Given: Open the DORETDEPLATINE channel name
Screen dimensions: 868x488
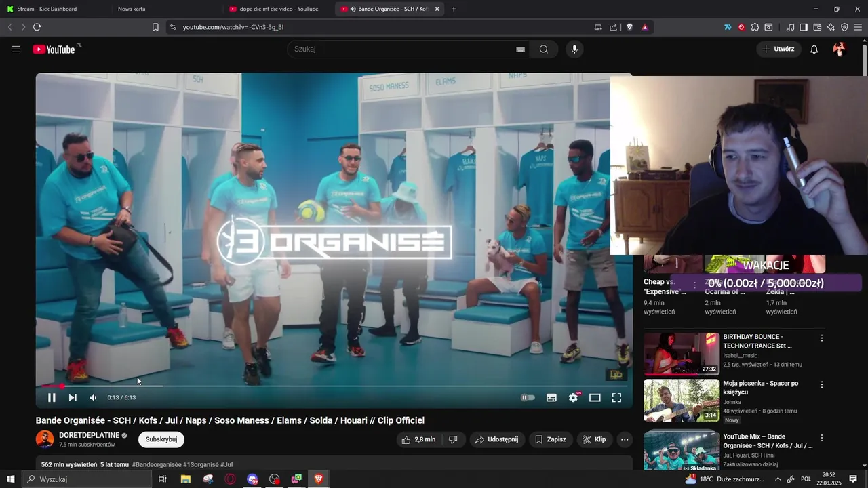Looking at the screenshot, I should point(89,435).
